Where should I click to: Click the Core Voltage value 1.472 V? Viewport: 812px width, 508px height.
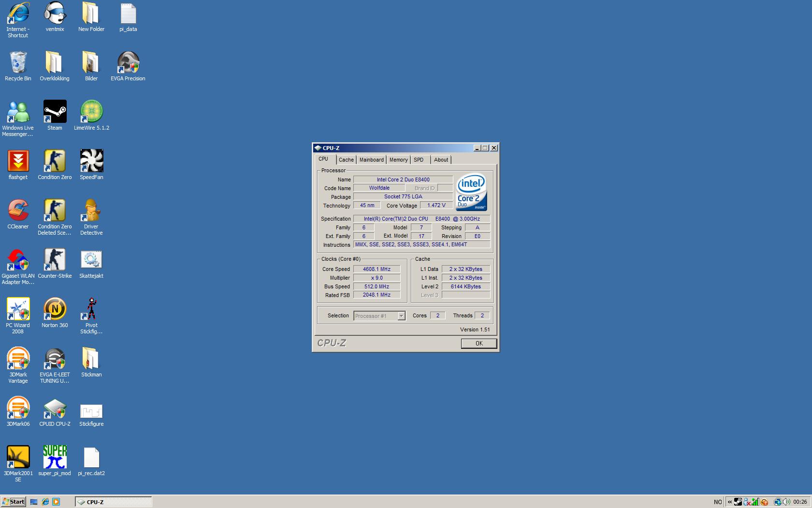pyautogui.click(x=436, y=205)
